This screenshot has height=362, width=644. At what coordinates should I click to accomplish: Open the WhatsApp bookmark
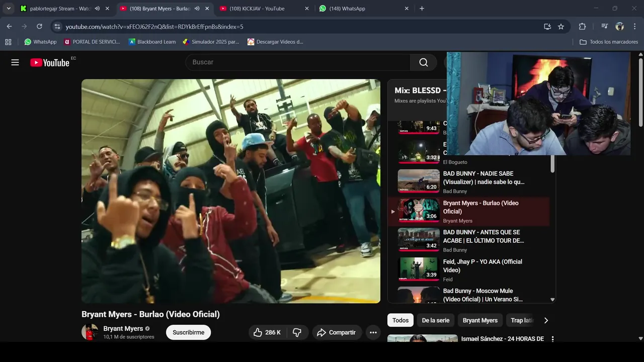(x=40, y=42)
